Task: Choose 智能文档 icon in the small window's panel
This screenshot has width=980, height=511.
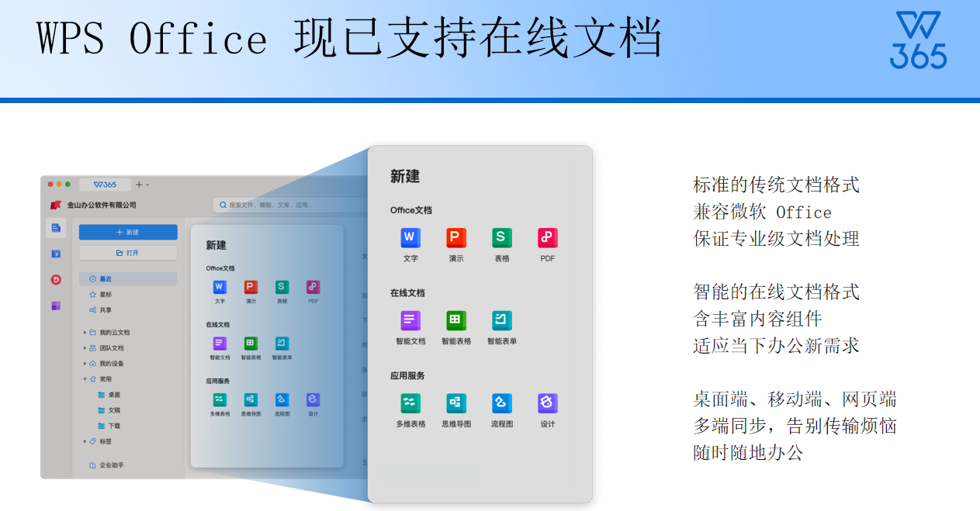Action: point(220,343)
